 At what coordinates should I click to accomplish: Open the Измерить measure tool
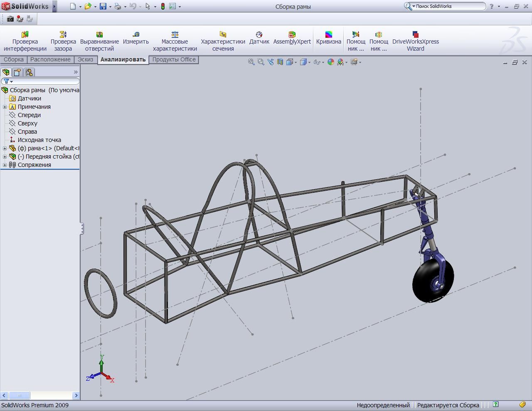(x=135, y=41)
